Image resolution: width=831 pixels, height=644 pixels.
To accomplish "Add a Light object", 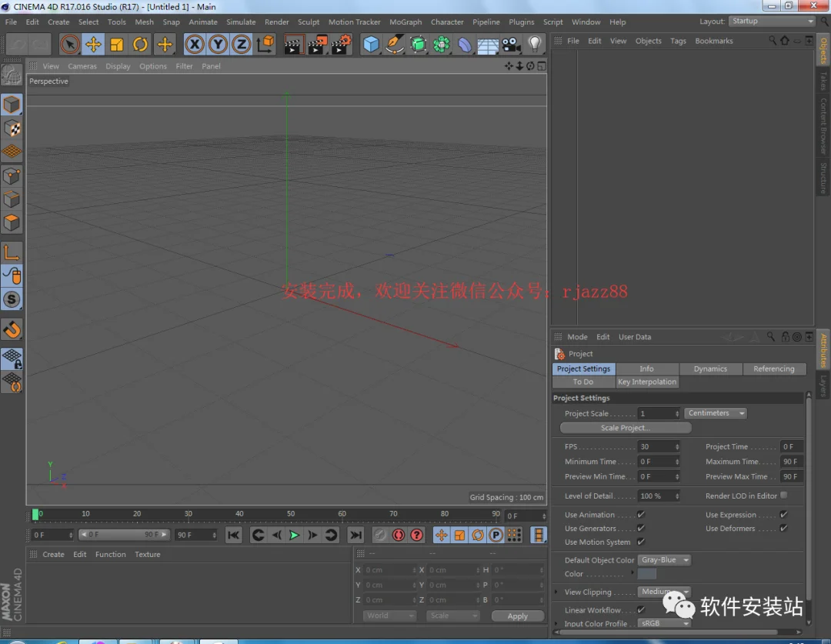I will (x=535, y=45).
